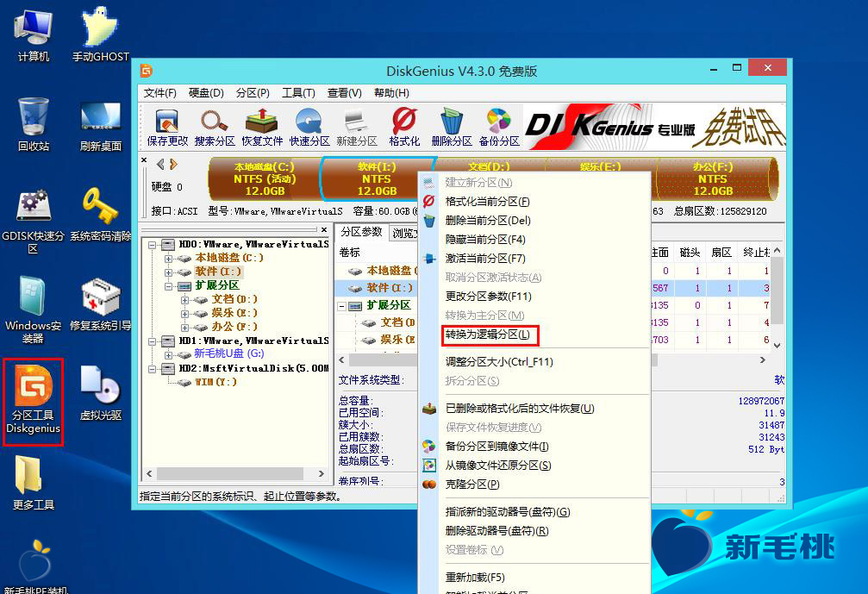Choose 格式化当前分区(F) from the context menu
Viewport: 868px width, 594px height.
(534, 202)
